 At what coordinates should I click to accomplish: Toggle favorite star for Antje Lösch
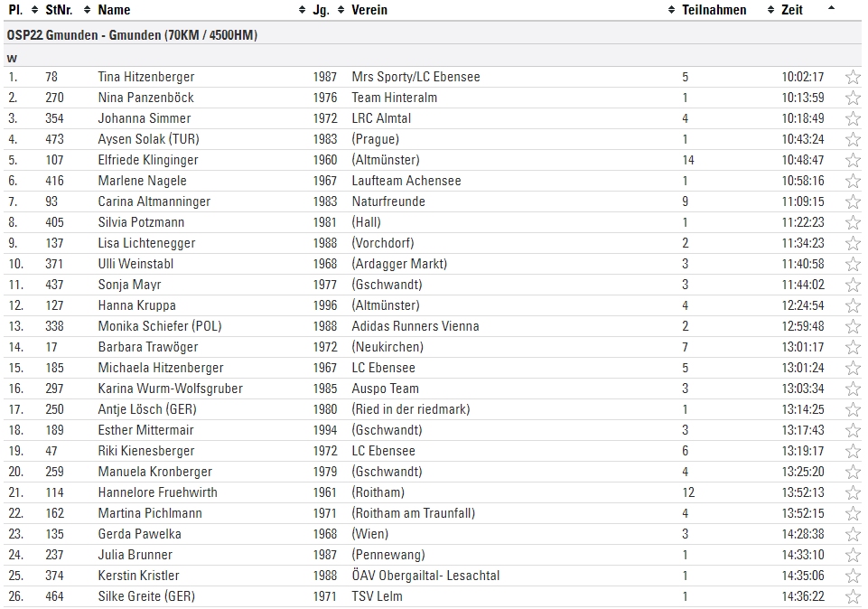pos(853,409)
